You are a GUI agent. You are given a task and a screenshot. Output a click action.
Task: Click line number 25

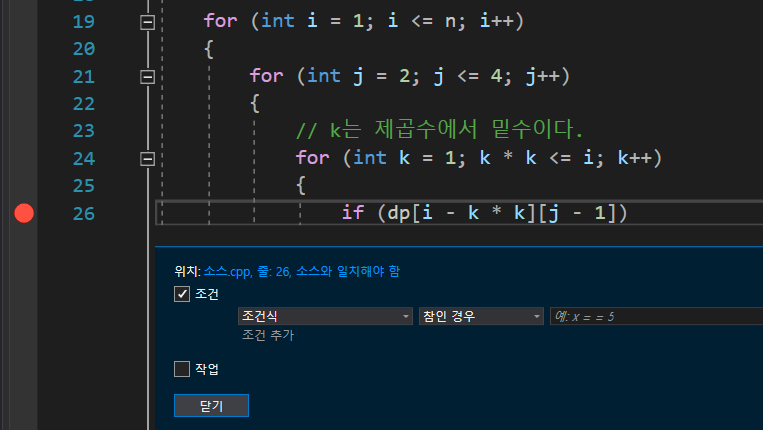pyautogui.click(x=84, y=186)
